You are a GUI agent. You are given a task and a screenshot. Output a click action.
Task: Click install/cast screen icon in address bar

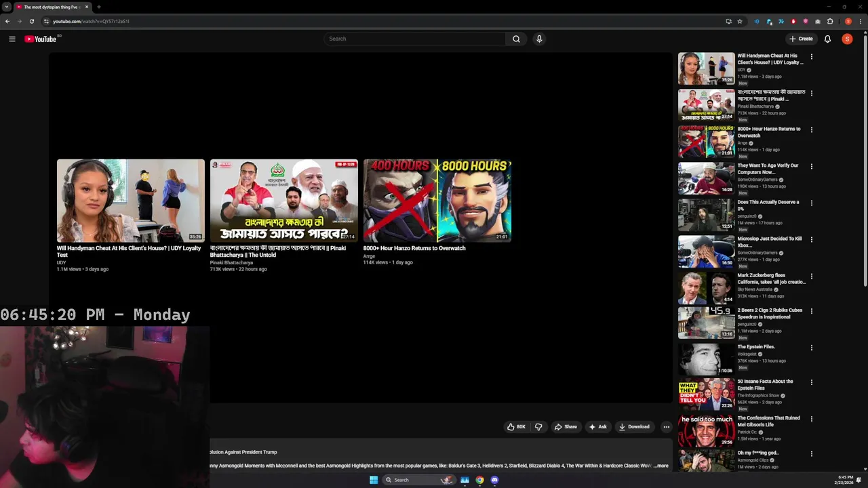(729, 21)
